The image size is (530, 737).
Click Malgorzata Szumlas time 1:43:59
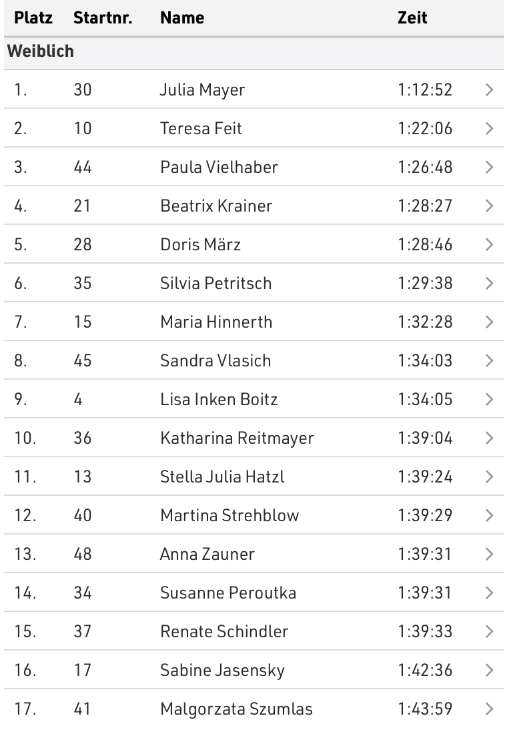point(425,709)
